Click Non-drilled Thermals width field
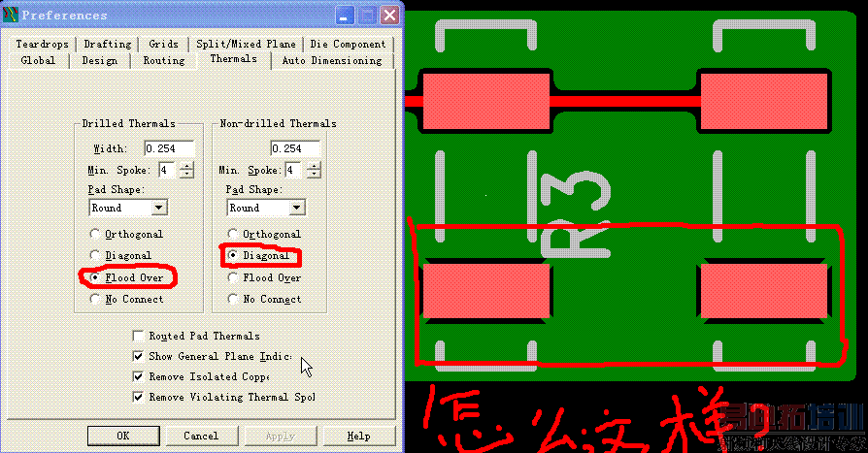Viewport: 868px width, 453px height. pyautogui.click(x=295, y=148)
